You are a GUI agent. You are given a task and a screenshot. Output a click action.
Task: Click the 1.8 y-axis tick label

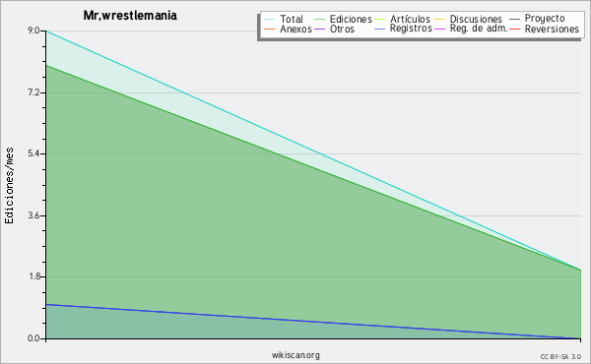[x=33, y=276]
